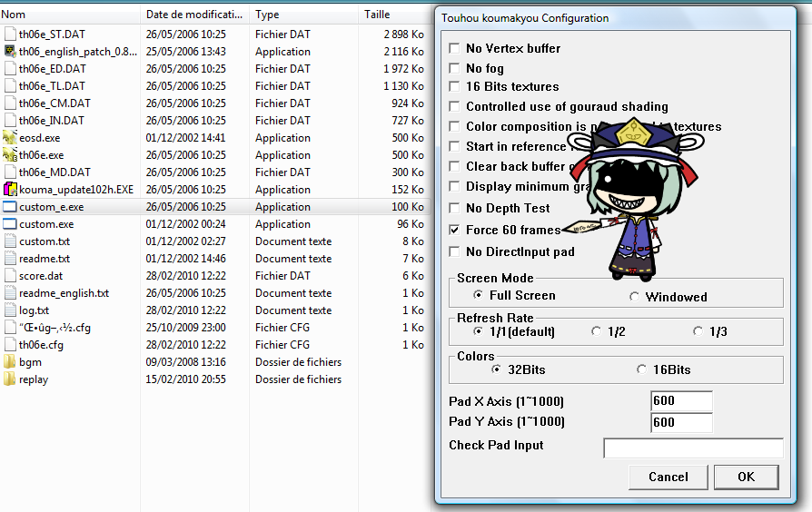Uncheck Force 60 frames checkbox

[454, 230]
